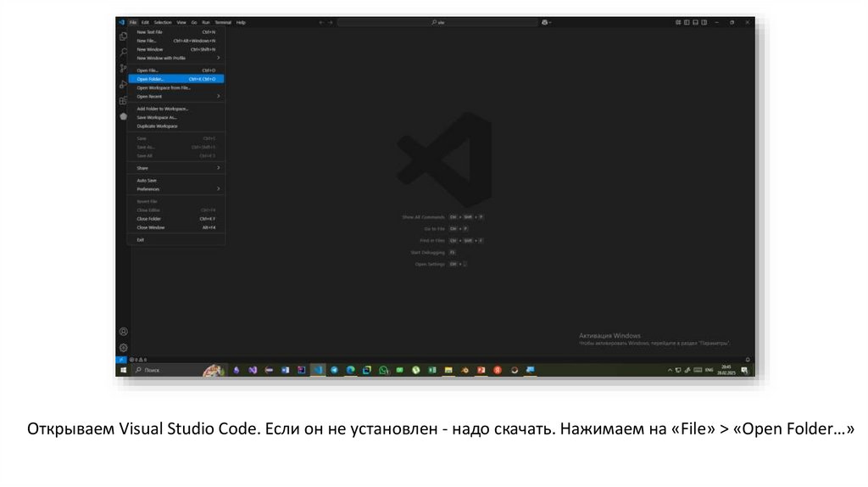Click the remote window indicator in the status bar
The height and width of the screenshot is (487, 868).
[x=121, y=360]
